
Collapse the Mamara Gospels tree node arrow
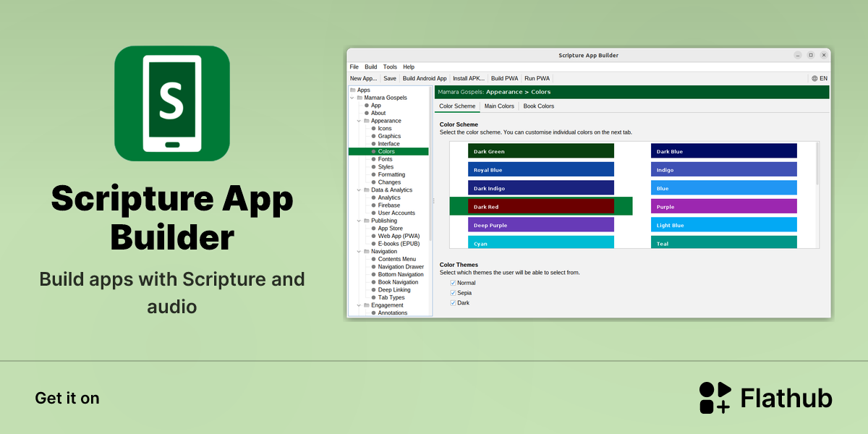pos(352,98)
